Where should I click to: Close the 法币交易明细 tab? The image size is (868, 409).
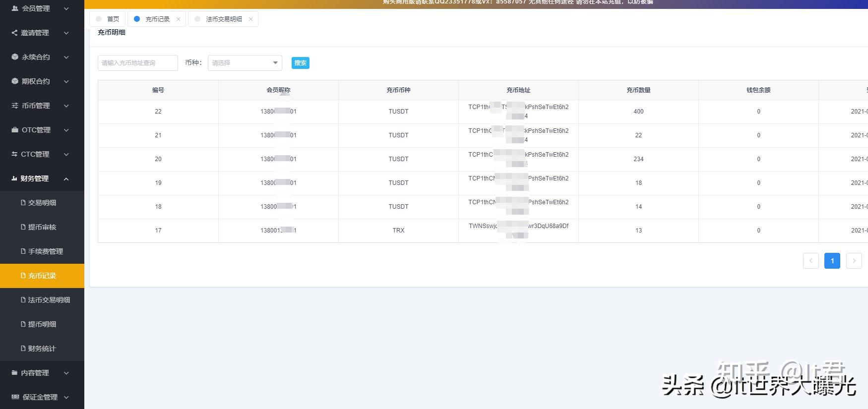pos(251,19)
